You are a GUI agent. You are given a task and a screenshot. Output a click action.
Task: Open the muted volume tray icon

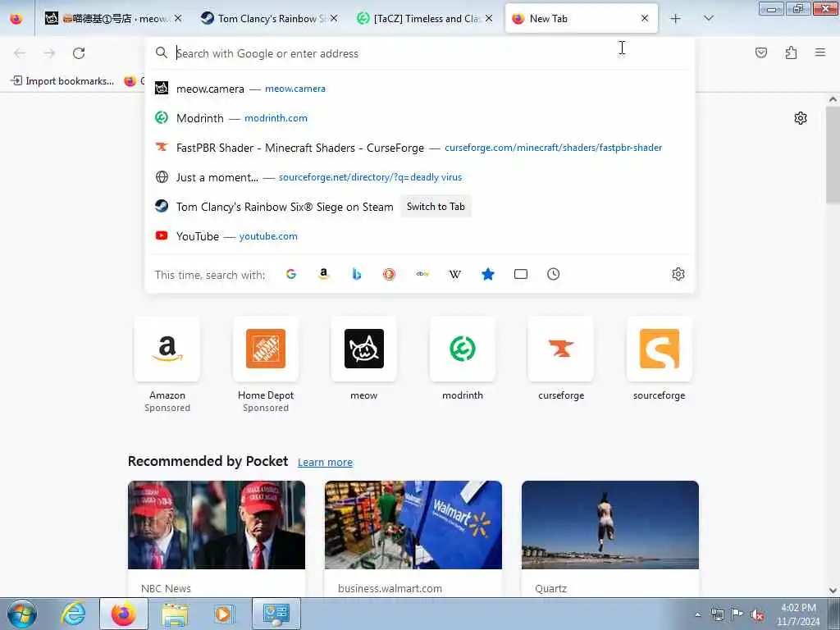point(757,614)
